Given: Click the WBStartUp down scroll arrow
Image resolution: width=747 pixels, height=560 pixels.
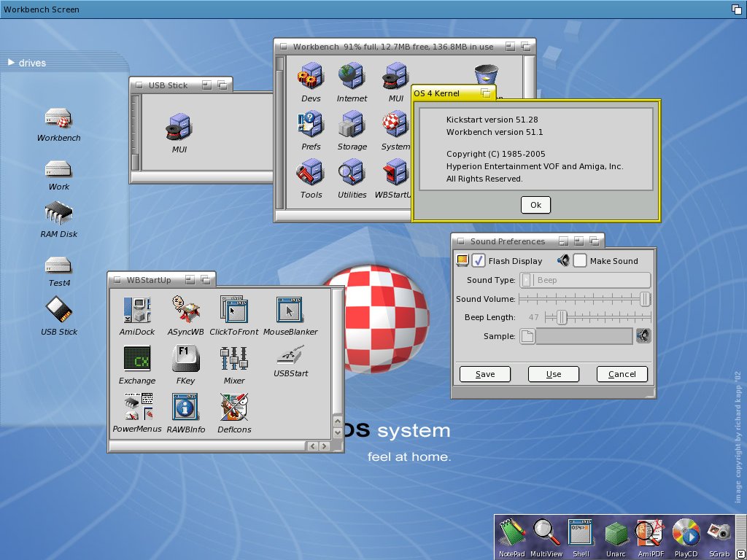Looking at the screenshot, I should click(336, 432).
